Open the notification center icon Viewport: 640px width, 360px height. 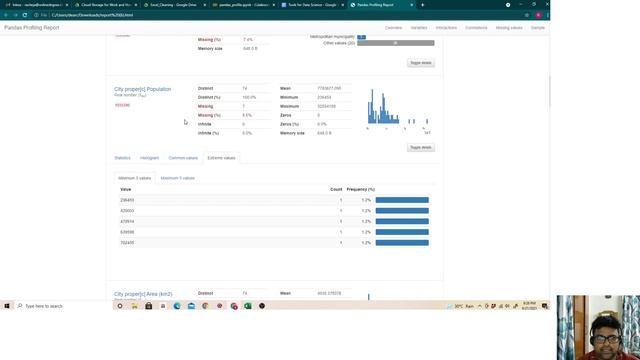544,306
